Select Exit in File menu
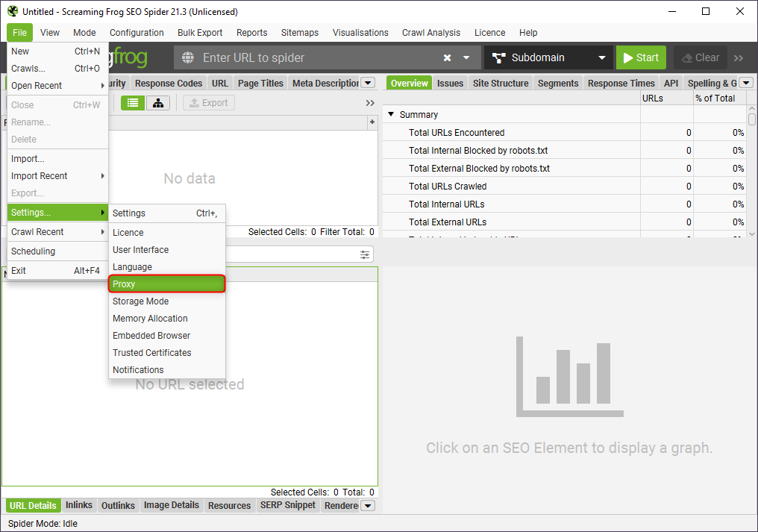 pos(57,270)
